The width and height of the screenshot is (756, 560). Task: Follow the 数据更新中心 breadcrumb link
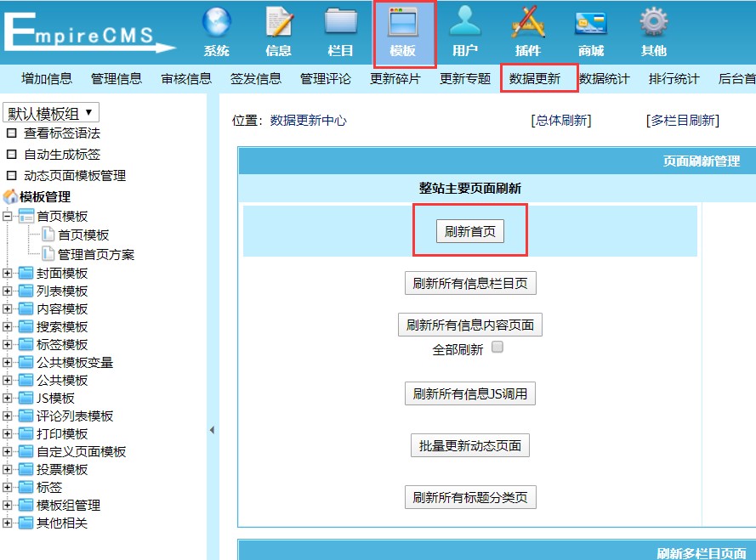click(308, 120)
